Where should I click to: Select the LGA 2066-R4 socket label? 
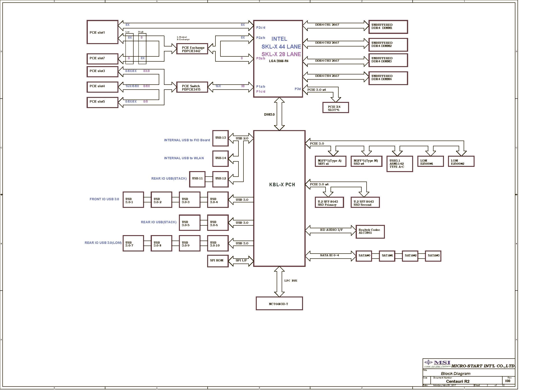[x=279, y=61]
